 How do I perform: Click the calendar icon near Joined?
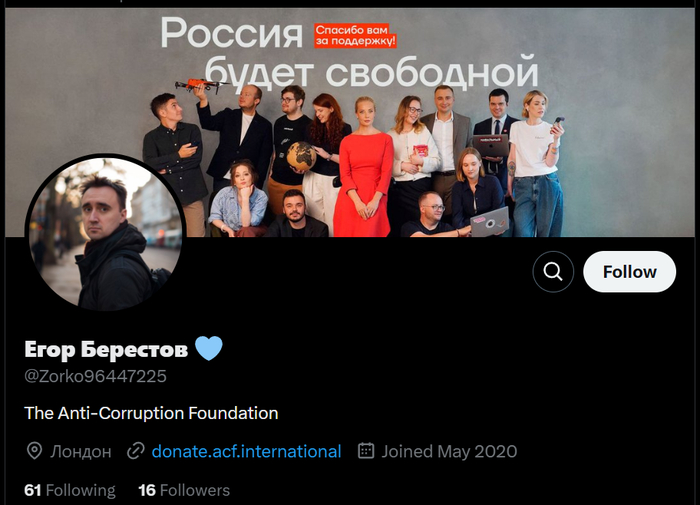(366, 451)
